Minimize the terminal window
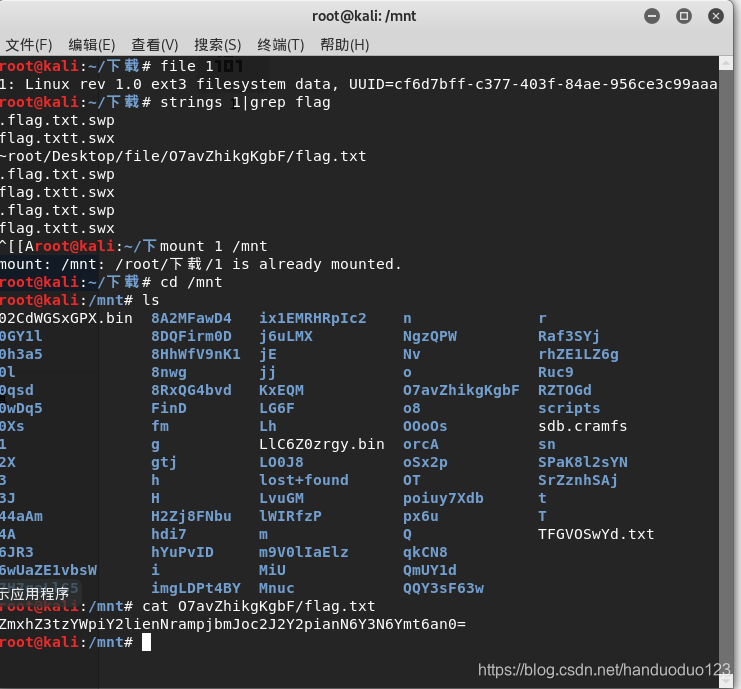 pos(652,16)
